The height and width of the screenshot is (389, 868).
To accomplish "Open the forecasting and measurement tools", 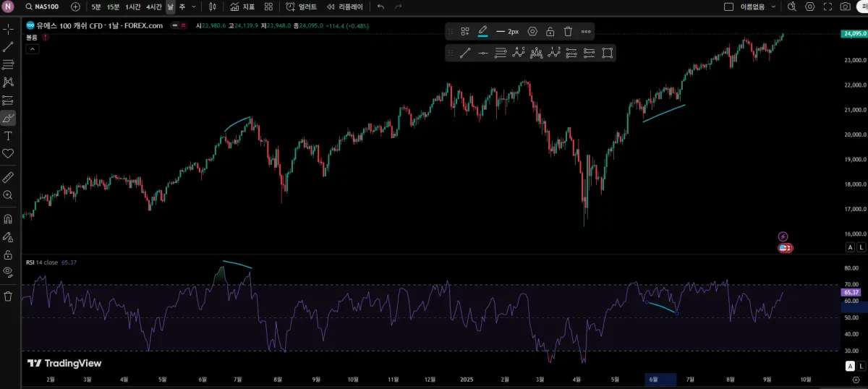I will tap(8, 101).
